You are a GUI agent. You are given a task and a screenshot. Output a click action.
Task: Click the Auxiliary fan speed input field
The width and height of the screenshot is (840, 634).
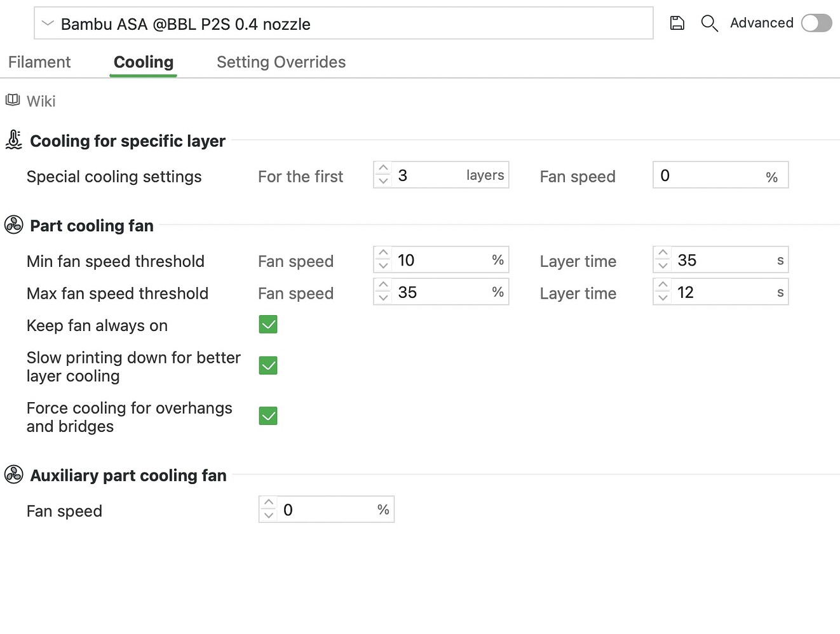(x=327, y=509)
